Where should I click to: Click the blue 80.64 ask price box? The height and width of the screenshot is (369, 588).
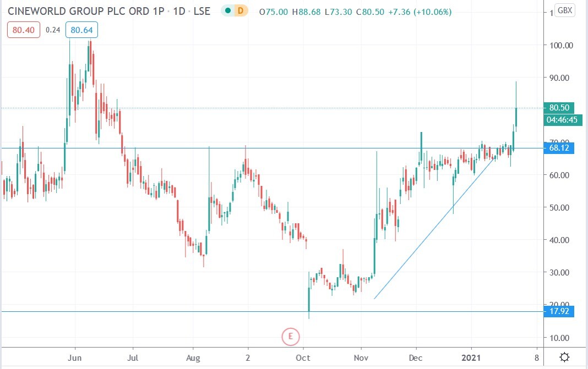coord(81,31)
